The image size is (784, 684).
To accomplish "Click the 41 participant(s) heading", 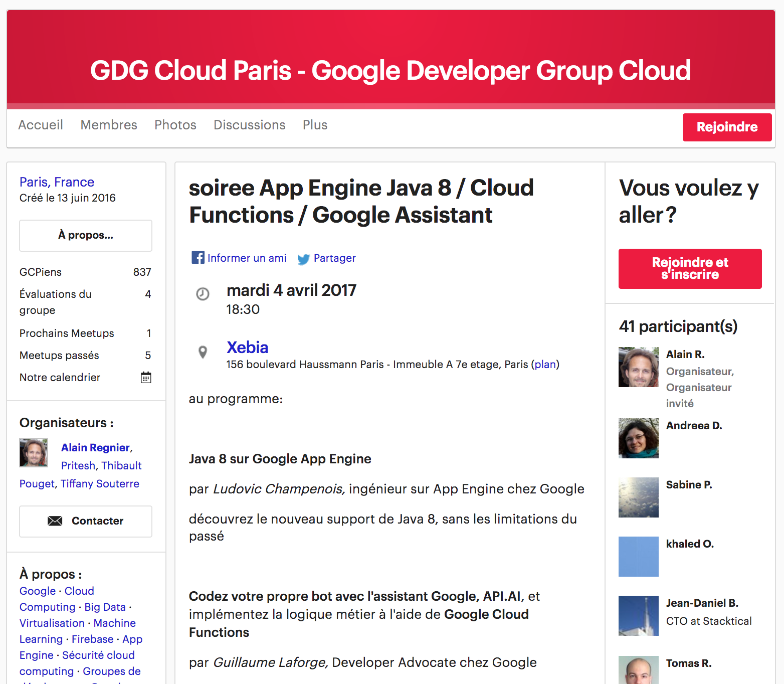I will pyautogui.click(x=678, y=326).
